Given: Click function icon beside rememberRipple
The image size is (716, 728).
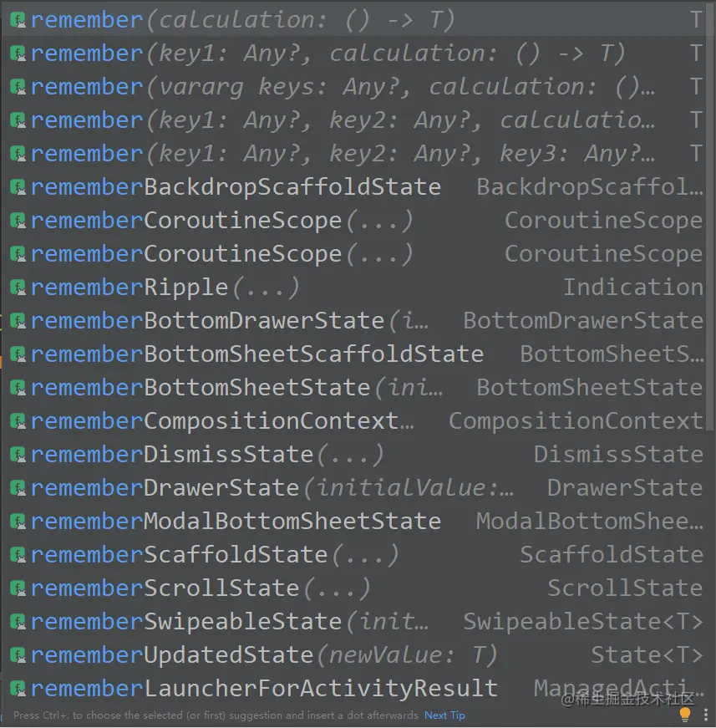Looking at the screenshot, I should coord(18,288).
